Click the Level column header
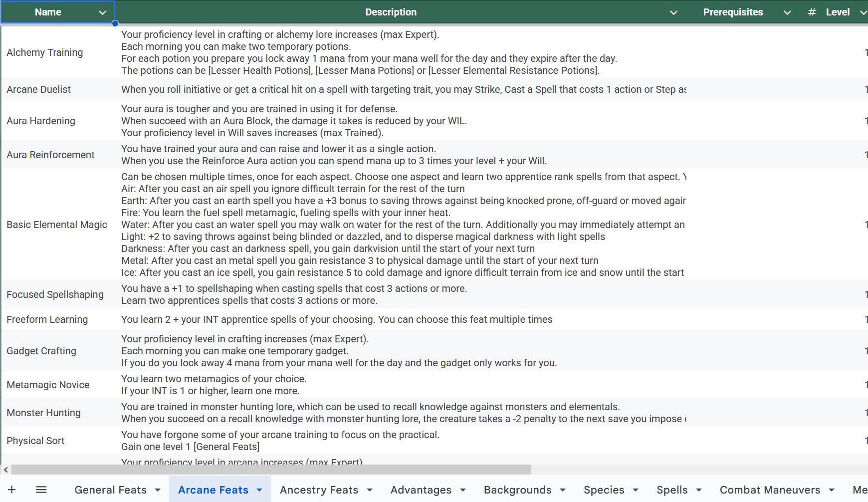This screenshot has height=502, width=868. point(837,12)
